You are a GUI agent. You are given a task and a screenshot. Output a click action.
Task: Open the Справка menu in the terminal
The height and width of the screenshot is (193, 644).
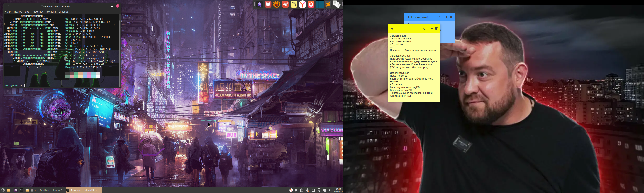click(63, 12)
